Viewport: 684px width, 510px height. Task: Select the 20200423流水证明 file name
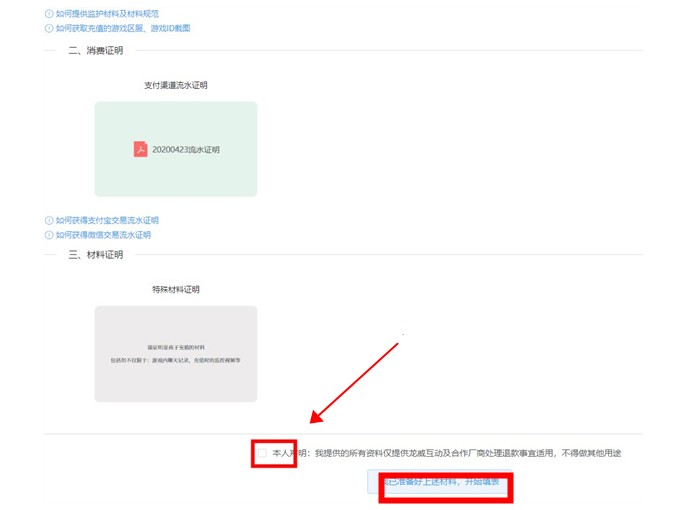(185, 150)
